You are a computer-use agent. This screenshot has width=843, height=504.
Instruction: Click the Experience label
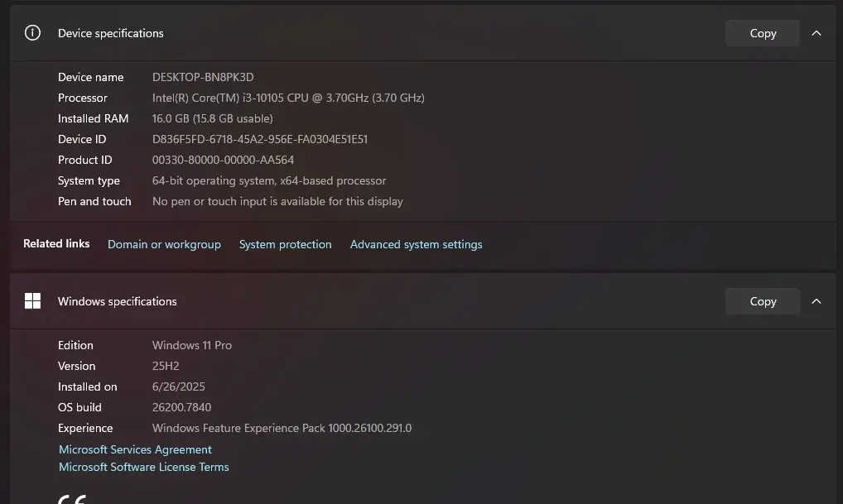pos(85,428)
